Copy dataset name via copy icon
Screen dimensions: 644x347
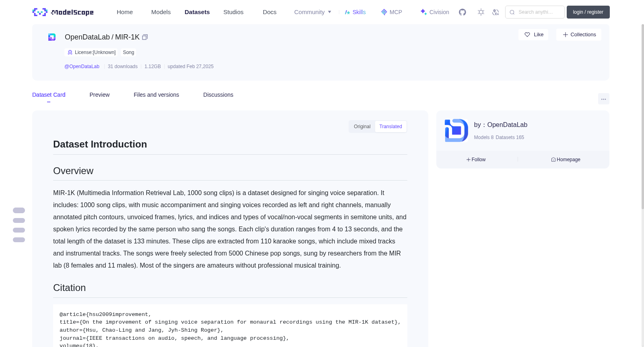coord(145,37)
